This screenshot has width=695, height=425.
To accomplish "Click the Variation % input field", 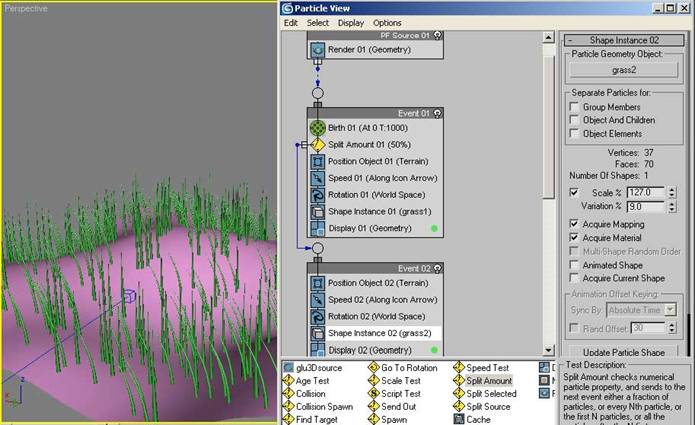I will point(637,207).
